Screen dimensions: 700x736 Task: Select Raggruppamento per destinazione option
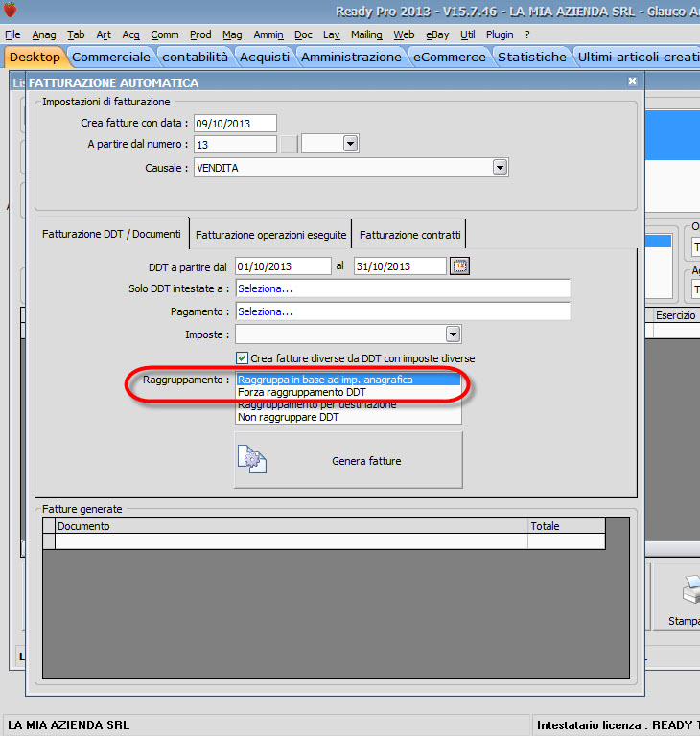coord(348,404)
